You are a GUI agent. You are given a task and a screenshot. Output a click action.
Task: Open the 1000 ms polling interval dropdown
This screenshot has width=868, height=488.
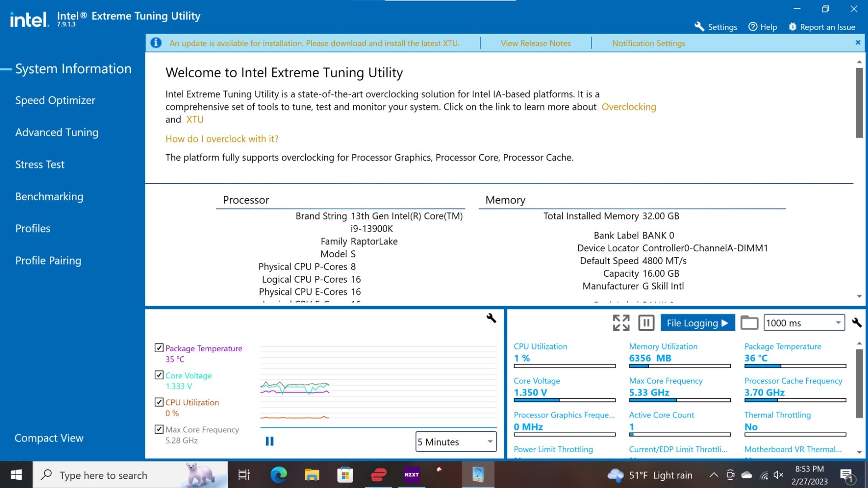coord(804,323)
